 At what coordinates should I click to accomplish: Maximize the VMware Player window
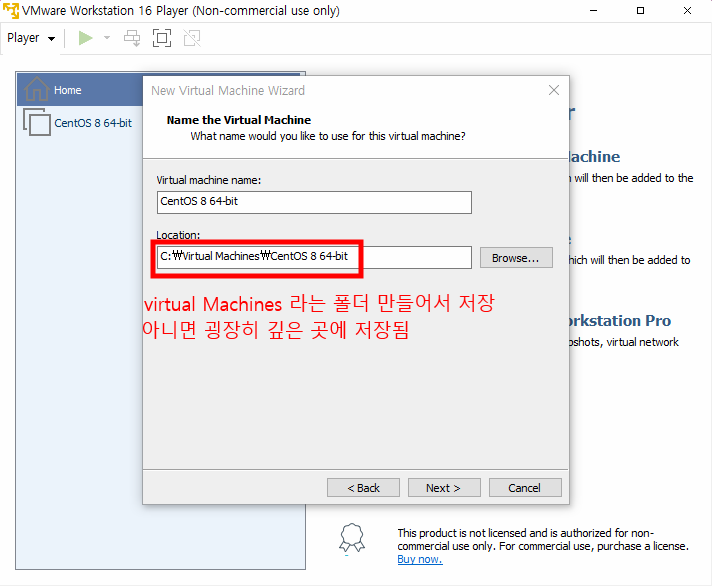coord(640,10)
